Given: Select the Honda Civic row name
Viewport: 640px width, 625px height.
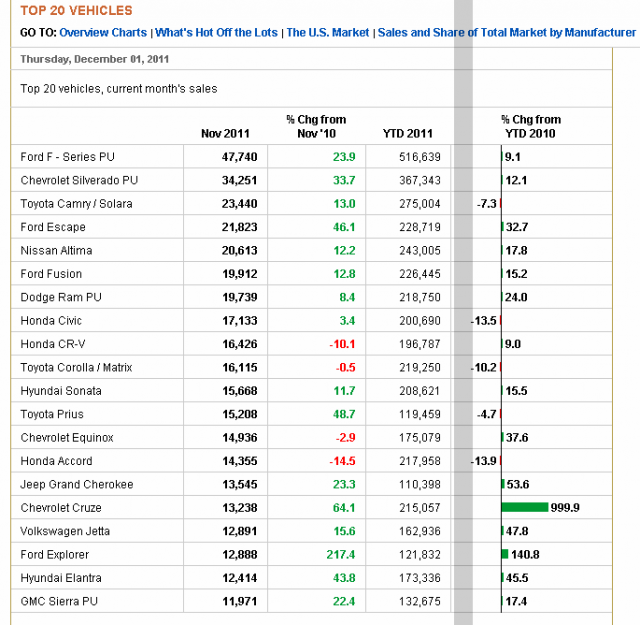Looking at the screenshot, I should tap(51, 320).
